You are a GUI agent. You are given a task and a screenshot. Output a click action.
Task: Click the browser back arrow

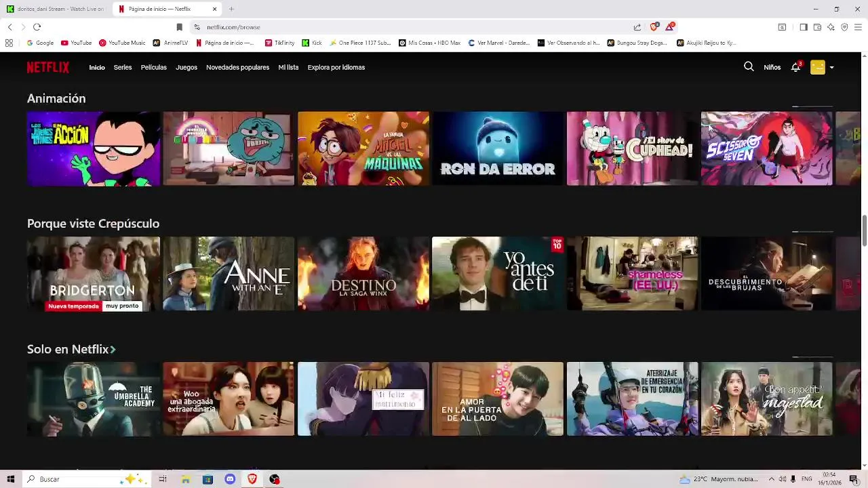9,27
